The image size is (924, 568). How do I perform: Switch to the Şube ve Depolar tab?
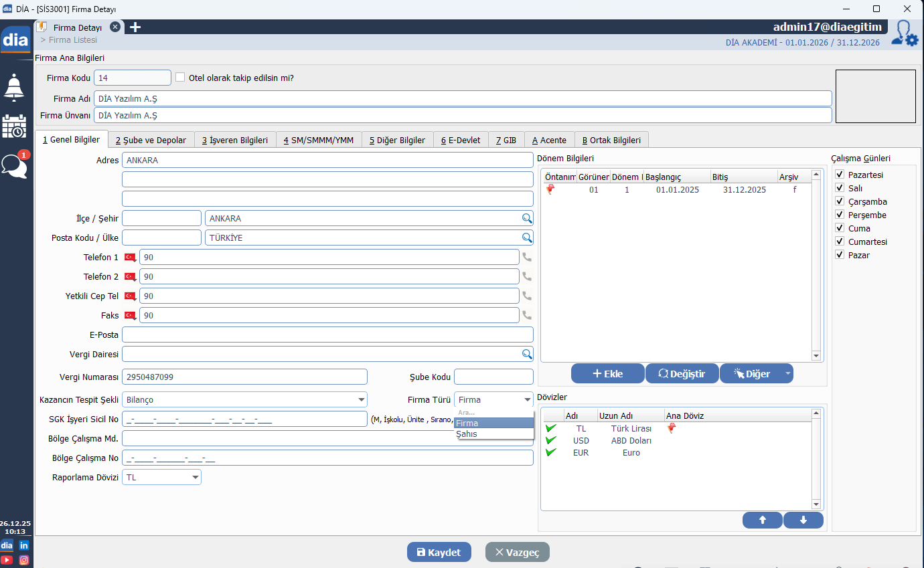click(151, 140)
